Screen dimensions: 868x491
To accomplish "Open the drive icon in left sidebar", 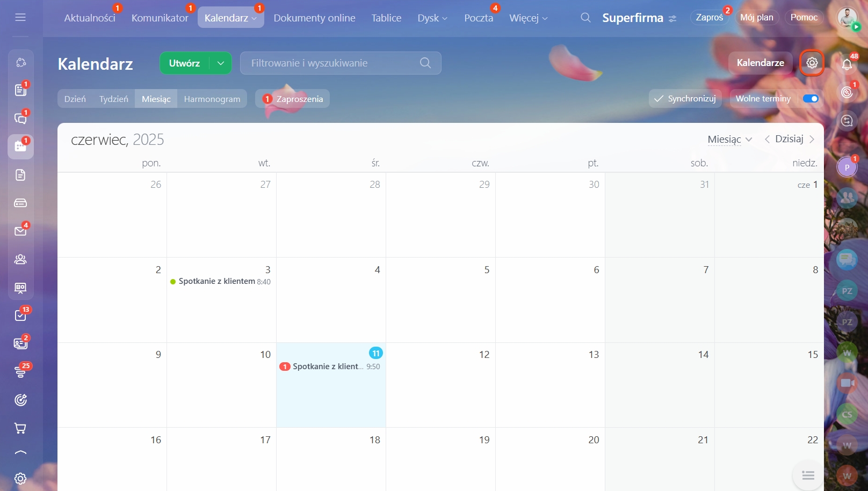I will (20, 203).
